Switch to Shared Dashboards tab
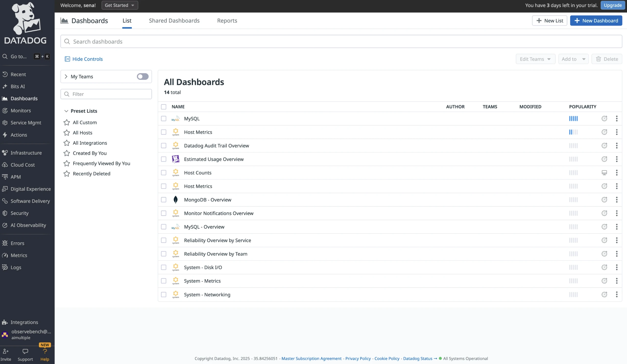This screenshot has width=627, height=364. [174, 21]
